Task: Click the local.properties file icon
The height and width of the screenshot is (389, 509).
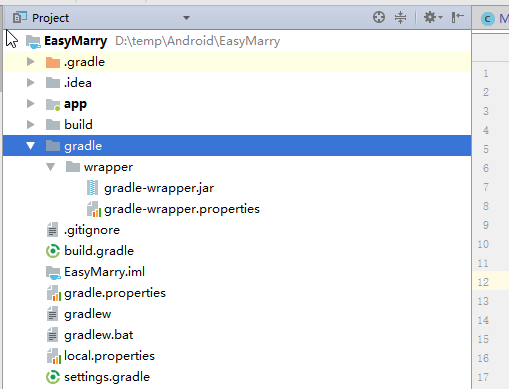Action: (x=54, y=356)
